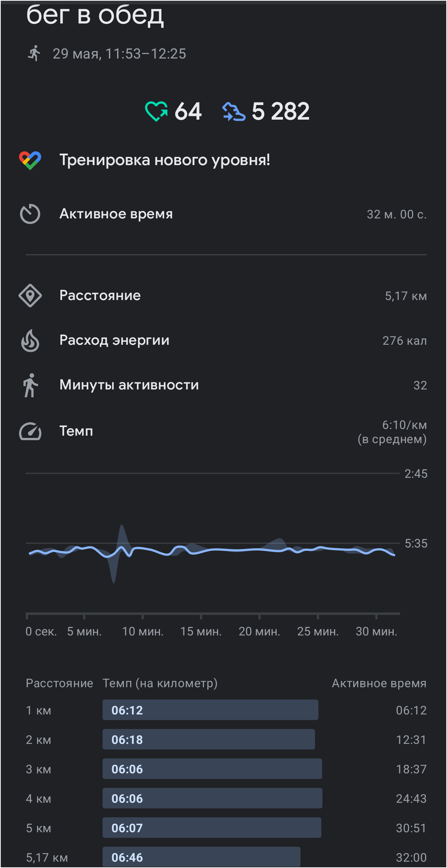Screen dimensions: 447x868
Task: Tap the Energy expended flame icon
Action: 30,340
